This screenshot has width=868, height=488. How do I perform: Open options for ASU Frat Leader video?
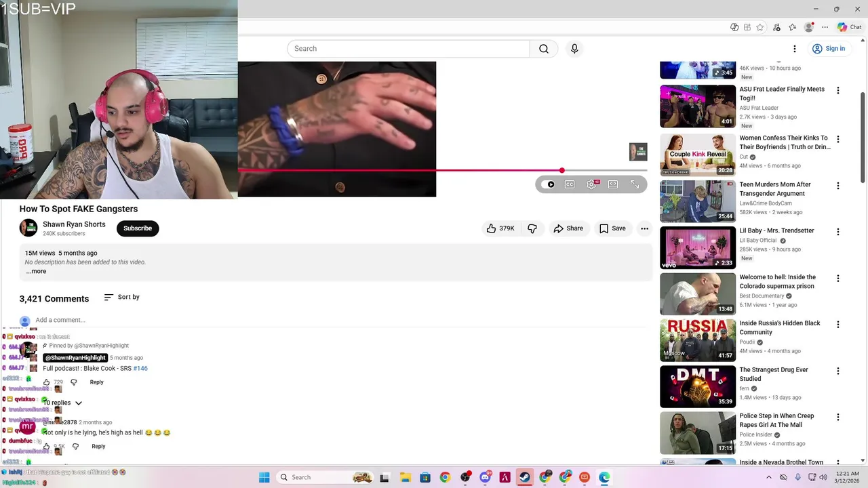click(x=838, y=91)
